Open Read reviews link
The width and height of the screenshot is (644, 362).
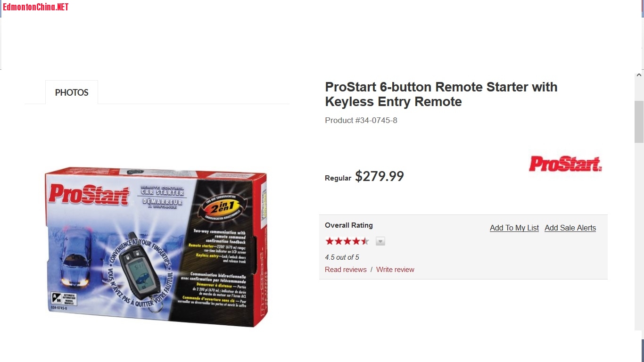[346, 270]
